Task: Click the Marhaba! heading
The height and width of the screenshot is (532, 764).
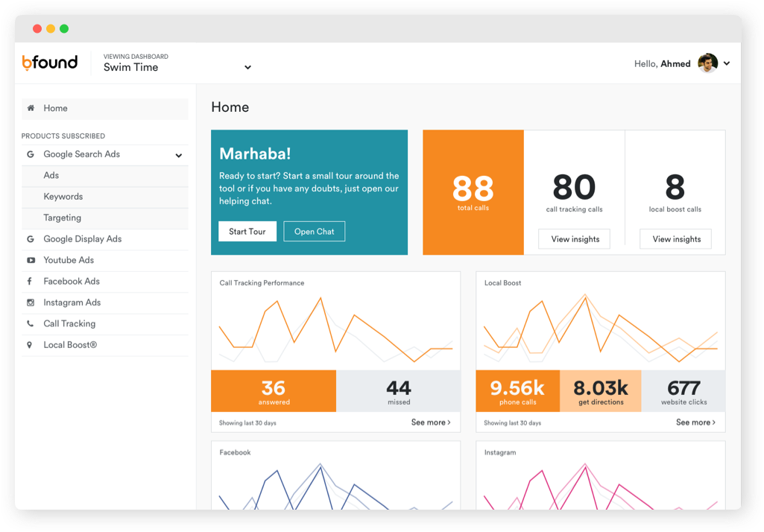Action: (255, 154)
